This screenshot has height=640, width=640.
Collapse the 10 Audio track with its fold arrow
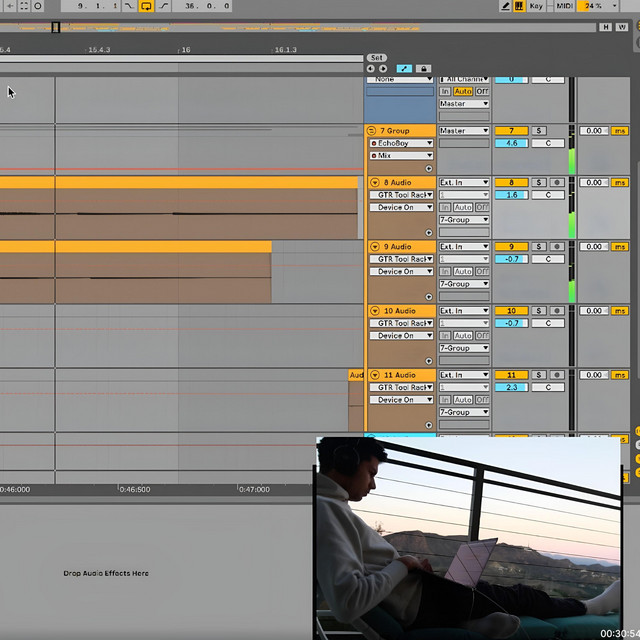[375, 311]
